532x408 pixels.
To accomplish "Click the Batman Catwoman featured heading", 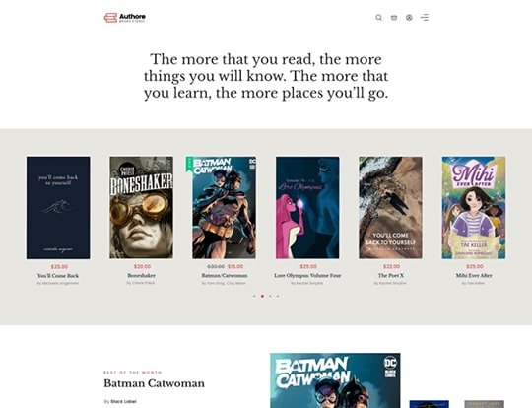I will tap(154, 383).
